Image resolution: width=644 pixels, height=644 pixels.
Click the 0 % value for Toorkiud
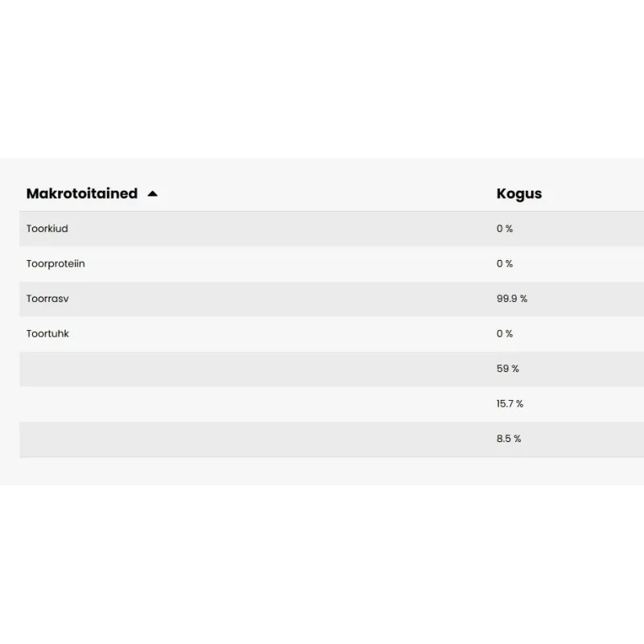(x=505, y=229)
